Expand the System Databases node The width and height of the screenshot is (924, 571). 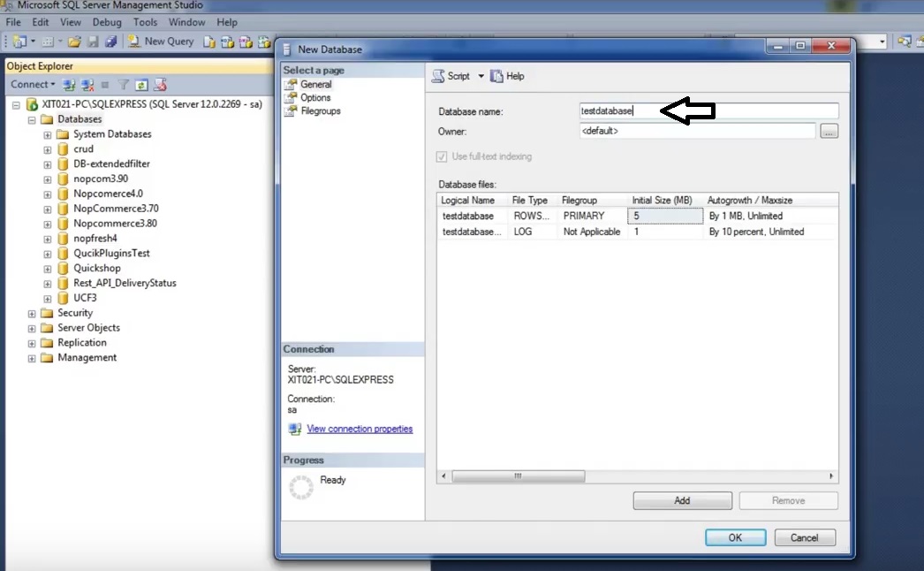[x=47, y=135]
